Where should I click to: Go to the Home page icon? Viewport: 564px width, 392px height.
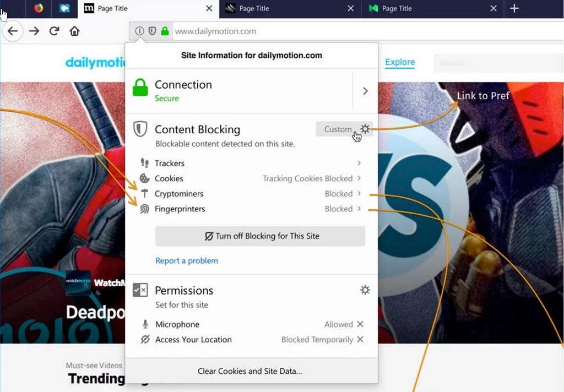(x=74, y=31)
